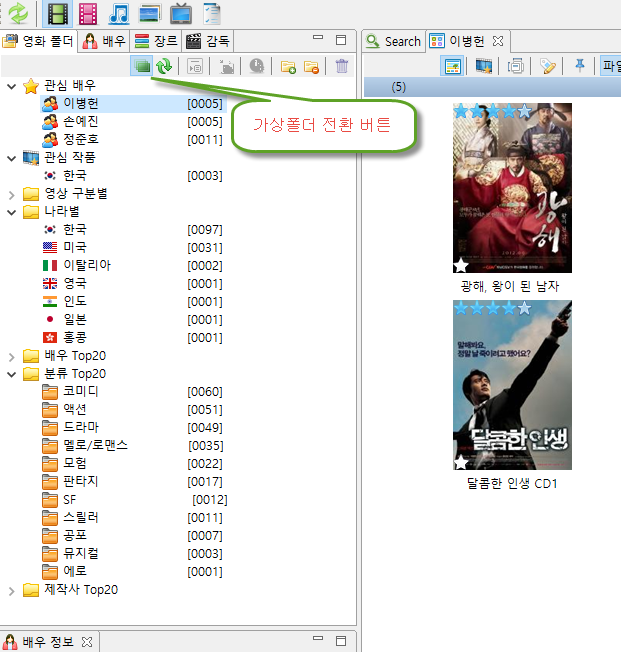Viewport: 621px width, 652px height.
Task: Collapse the 분류 Top20 folder
Action: 12,374
